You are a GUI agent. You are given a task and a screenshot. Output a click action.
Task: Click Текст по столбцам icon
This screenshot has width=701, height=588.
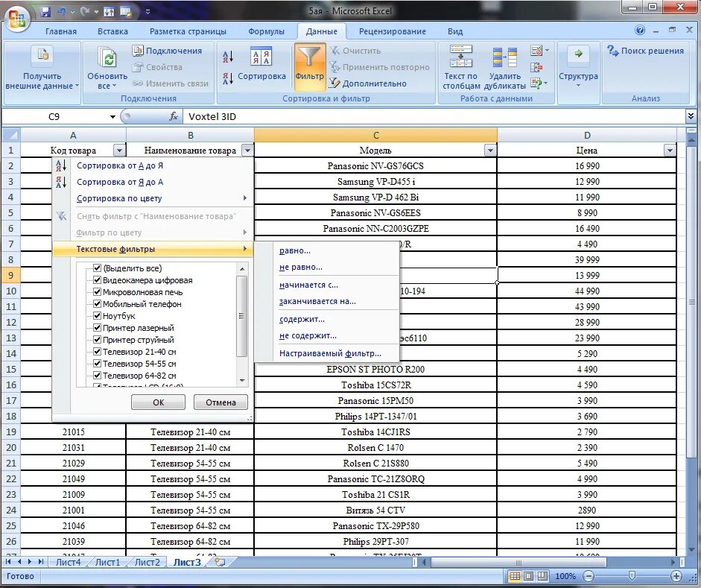coord(461,57)
